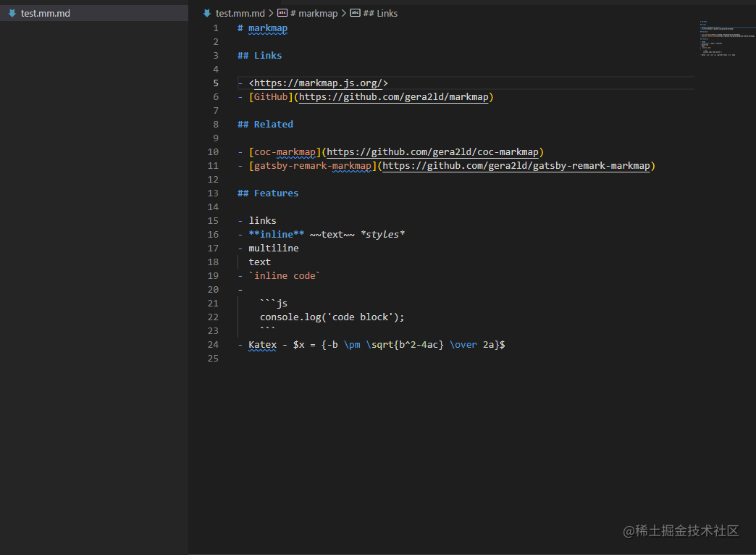Click line number 24 in the gutter
Image resolution: width=756 pixels, height=555 pixels.
pyautogui.click(x=213, y=345)
